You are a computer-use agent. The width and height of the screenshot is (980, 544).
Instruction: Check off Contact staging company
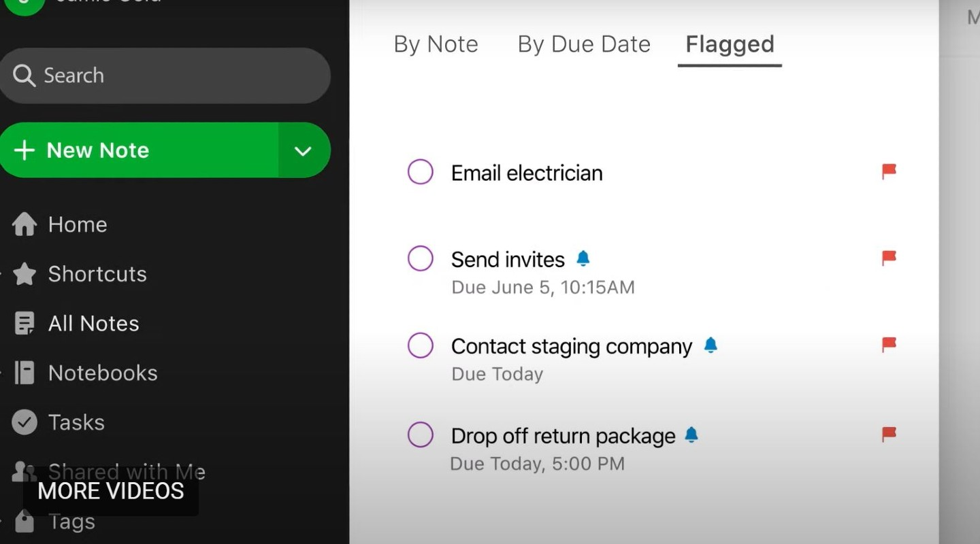tap(420, 345)
